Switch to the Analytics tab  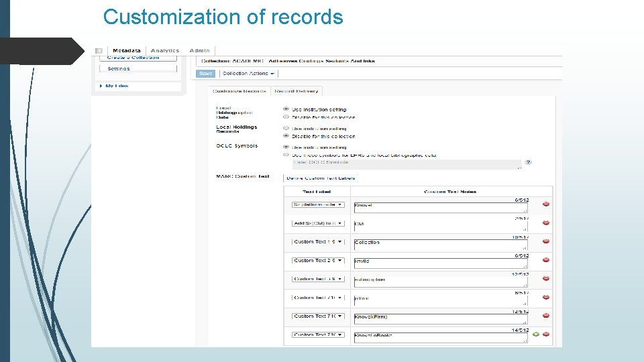coord(165,50)
